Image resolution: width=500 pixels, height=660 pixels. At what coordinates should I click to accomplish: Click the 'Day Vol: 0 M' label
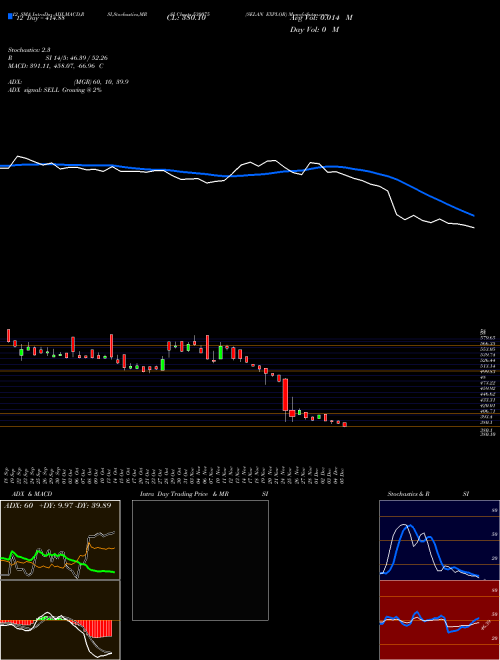click(314, 30)
